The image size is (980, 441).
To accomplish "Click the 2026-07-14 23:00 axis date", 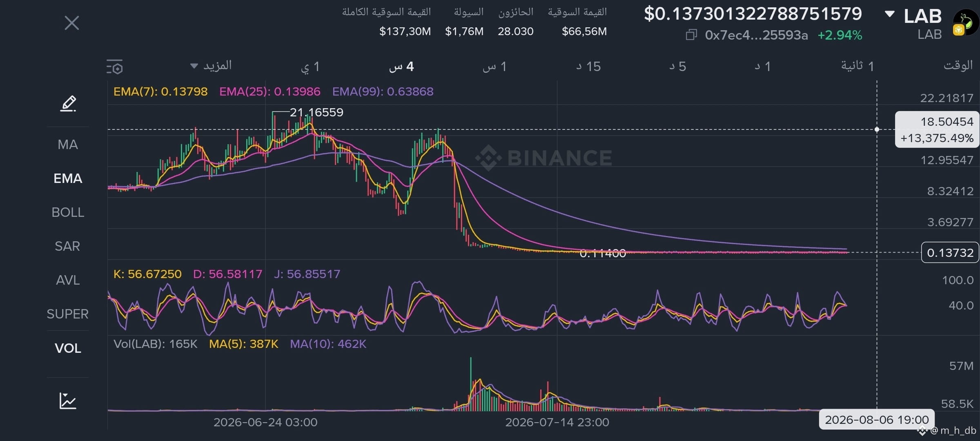I will pyautogui.click(x=557, y=422).
